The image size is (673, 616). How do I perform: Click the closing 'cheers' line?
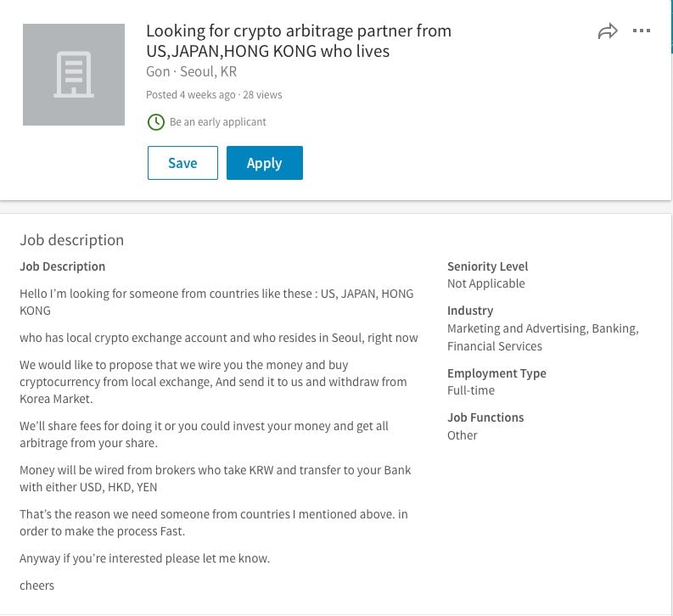pyautogui.click(x=36, y=585)
